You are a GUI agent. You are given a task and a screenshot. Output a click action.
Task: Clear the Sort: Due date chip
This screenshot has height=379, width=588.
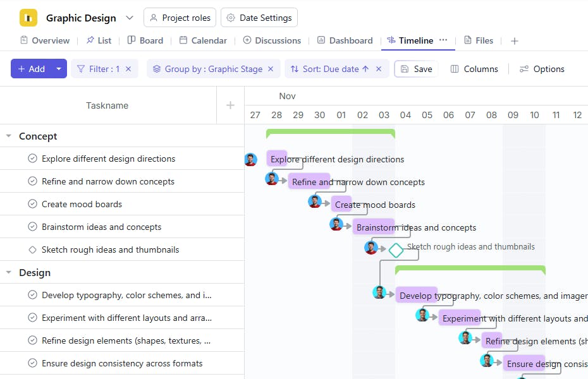[379, 69]
